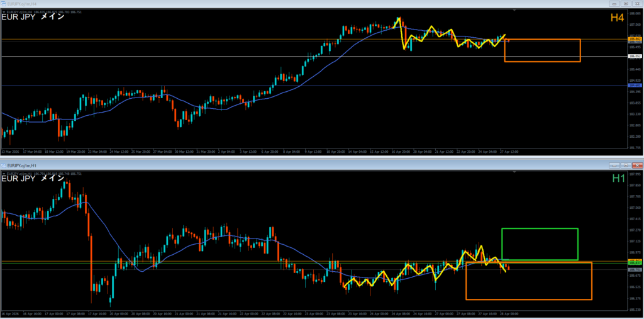This screenshot has height=319, width=644.
Task: Click the H1 timeframe label
Action: (x=619, y=179)
